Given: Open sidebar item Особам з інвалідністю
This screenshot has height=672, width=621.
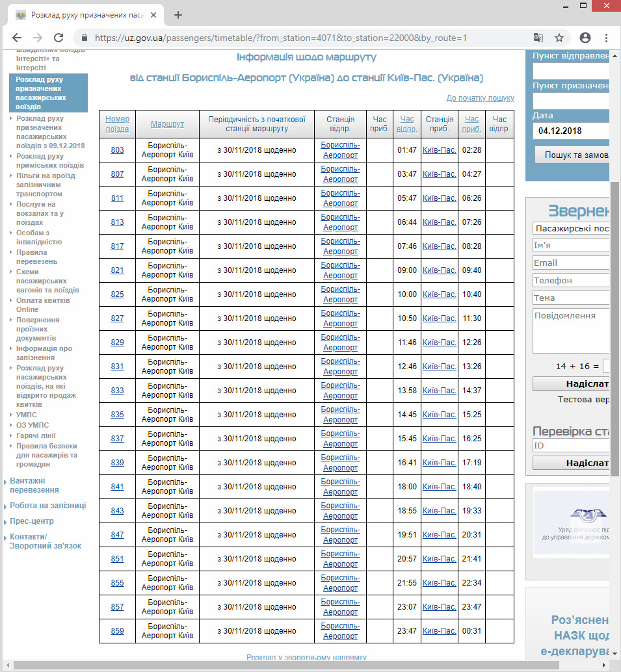Looking at the screenshot, I should tap(39, 237).
